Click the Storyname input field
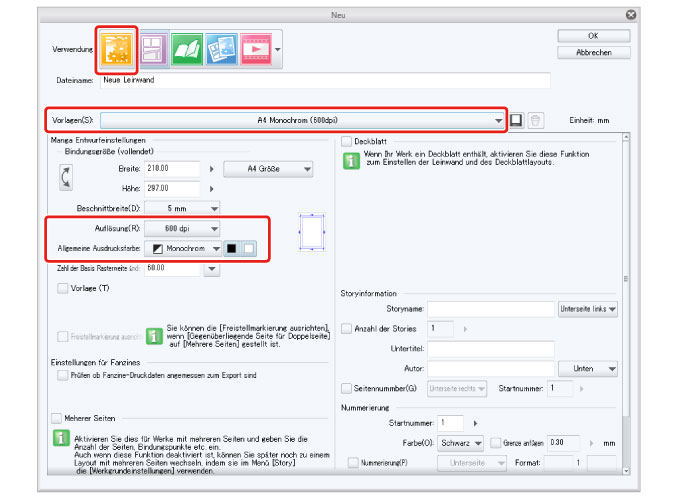 pos(491,309)
